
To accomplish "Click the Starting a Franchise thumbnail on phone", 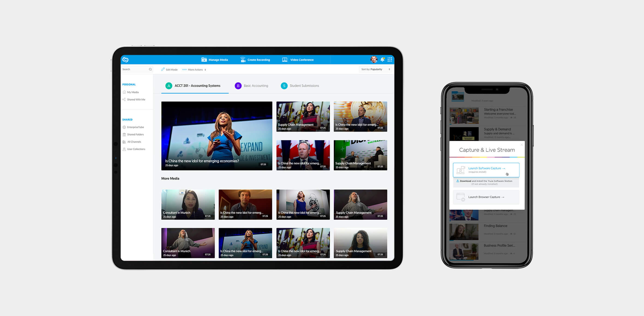I will (x=464, y=116).
